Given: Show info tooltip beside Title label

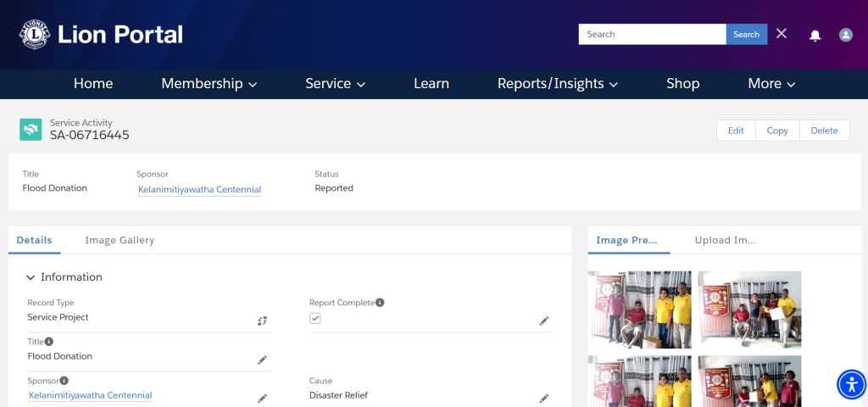Looking at the screenshot, I should click(49, 342).
